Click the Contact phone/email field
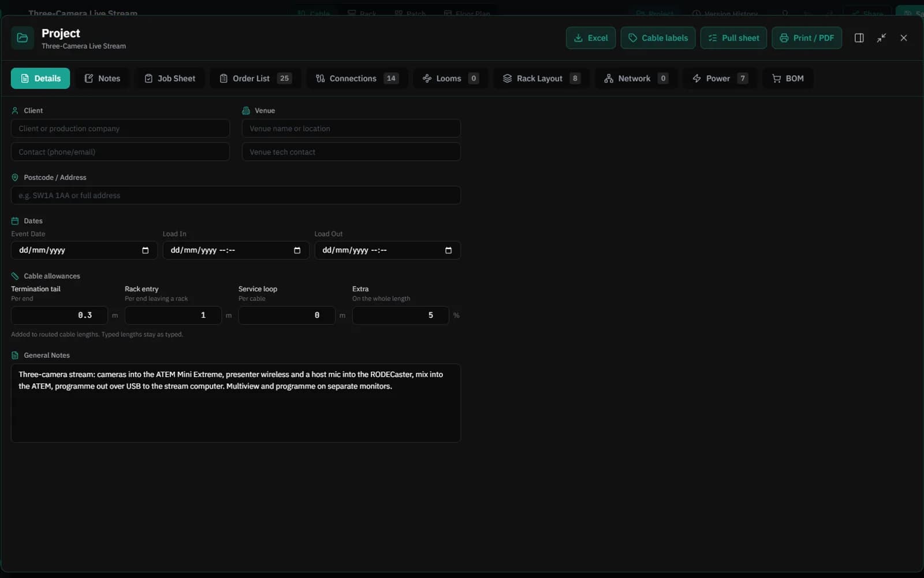 click(120, 152)
